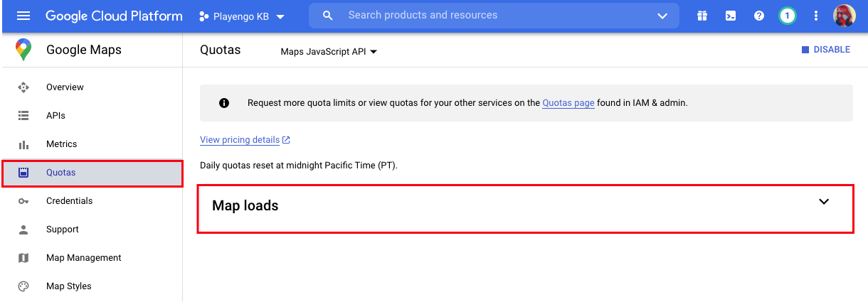
Task: Open notifications badge showing 1
Action: click(x=787, y=16)
